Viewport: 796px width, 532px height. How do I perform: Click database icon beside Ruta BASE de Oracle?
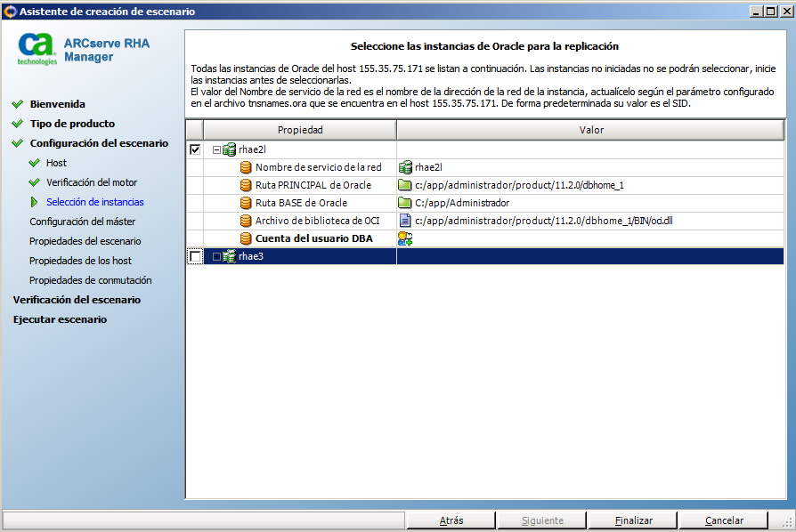246,203
